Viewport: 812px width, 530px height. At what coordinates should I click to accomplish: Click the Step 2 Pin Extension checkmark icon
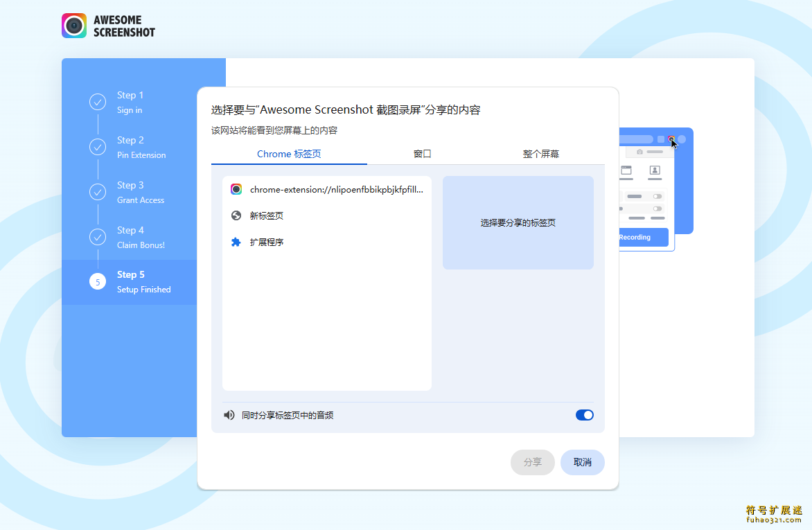click(98, 147)
